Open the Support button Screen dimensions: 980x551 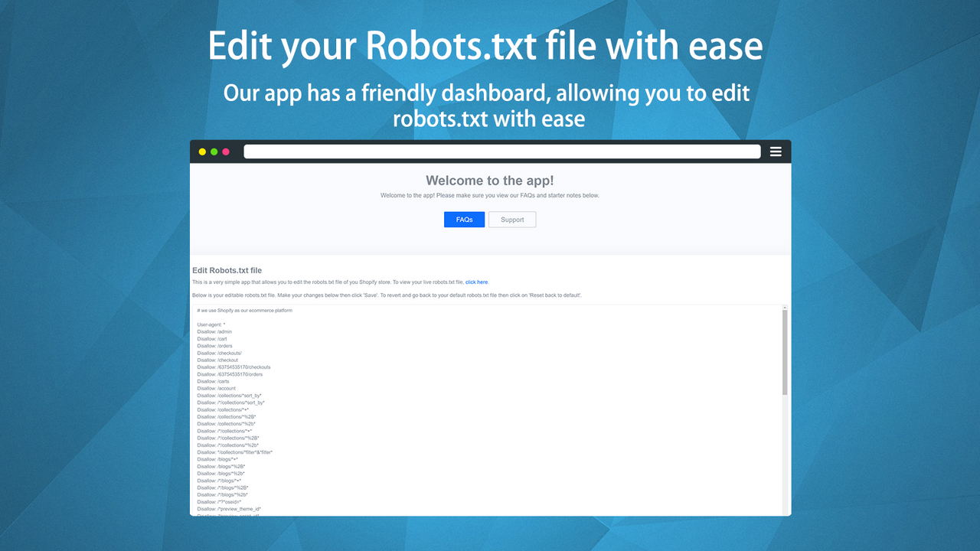[511, 219]
